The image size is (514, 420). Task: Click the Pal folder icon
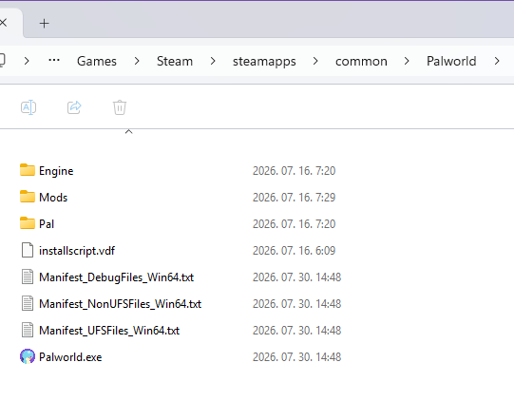28,223
